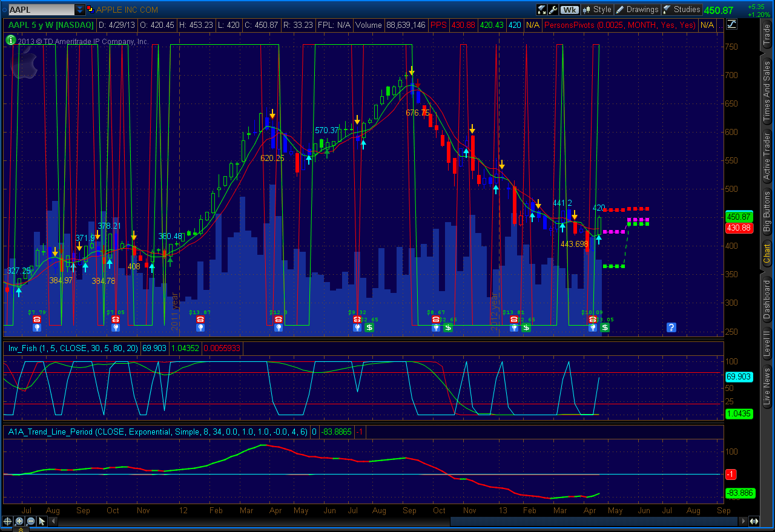The image size is (775, 532).
Task: Click the phone icon under $10.09
Action: 593,320
